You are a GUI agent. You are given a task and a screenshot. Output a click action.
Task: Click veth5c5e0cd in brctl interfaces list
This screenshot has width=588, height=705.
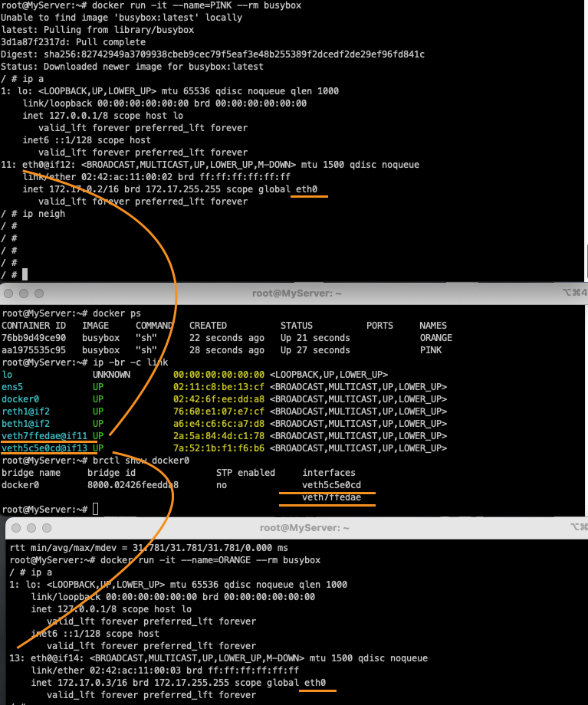pyautogui.click(x=331, y=484)
